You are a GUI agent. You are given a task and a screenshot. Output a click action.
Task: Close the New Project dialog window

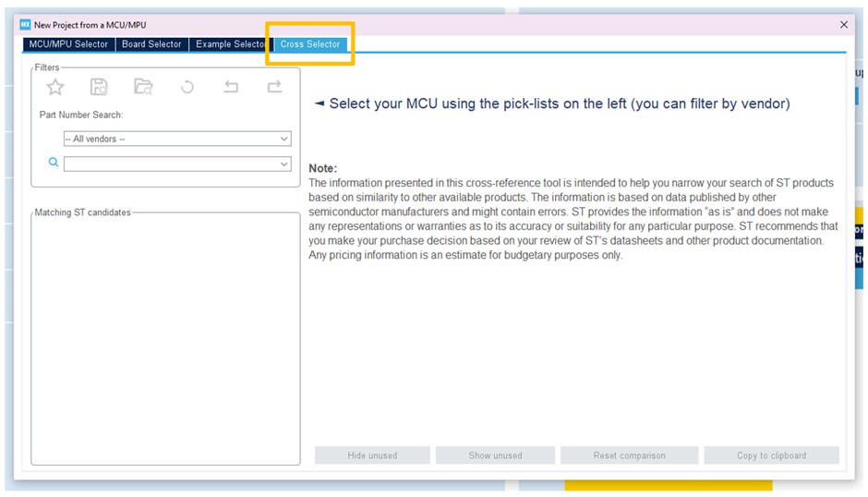[843, 25]
